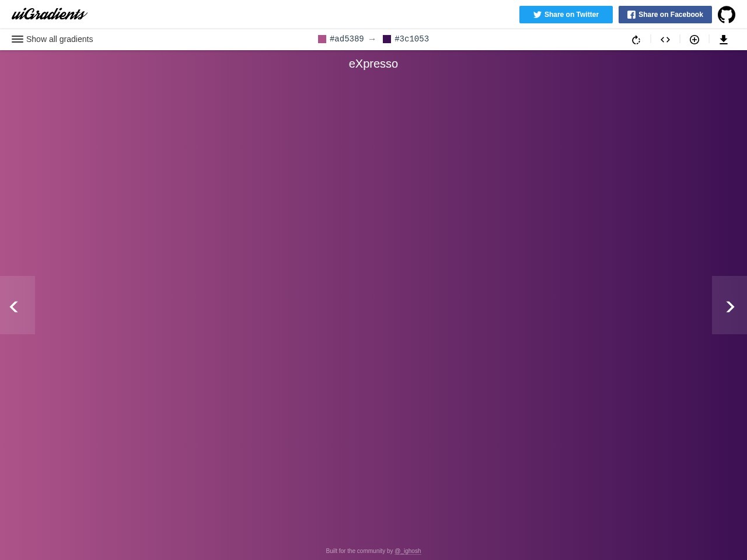Click the #ad5389 color swatch

pos(322,39)
